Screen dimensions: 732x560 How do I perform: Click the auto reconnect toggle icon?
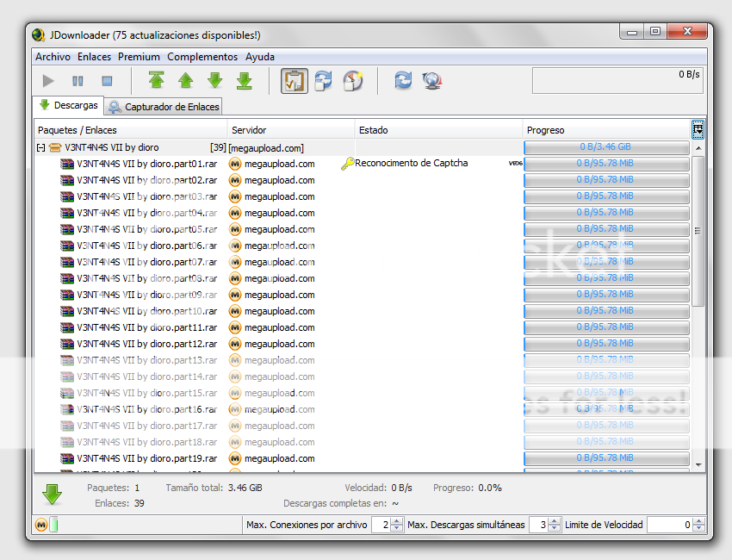[323, 80]
